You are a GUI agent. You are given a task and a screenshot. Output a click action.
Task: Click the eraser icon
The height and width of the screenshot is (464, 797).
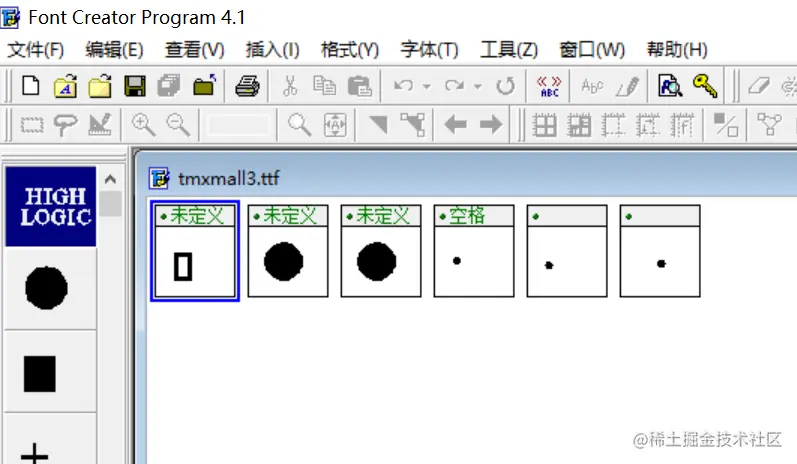coord(759,86)
